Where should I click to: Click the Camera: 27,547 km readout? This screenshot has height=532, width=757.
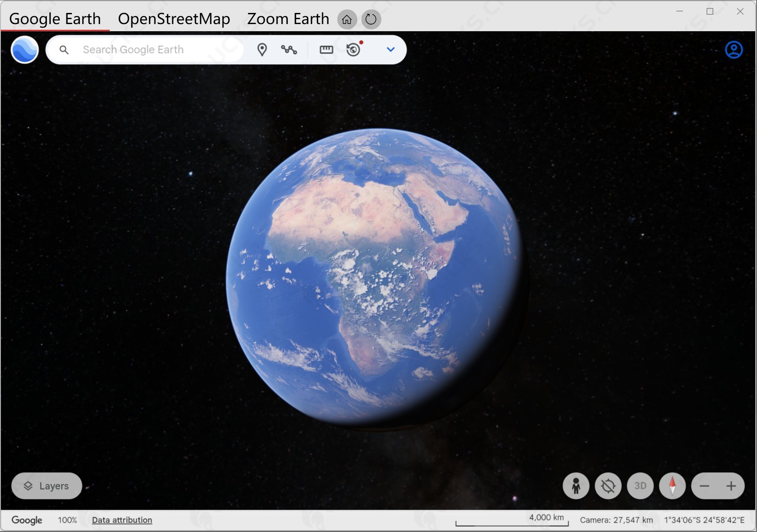tap(616, 520)
